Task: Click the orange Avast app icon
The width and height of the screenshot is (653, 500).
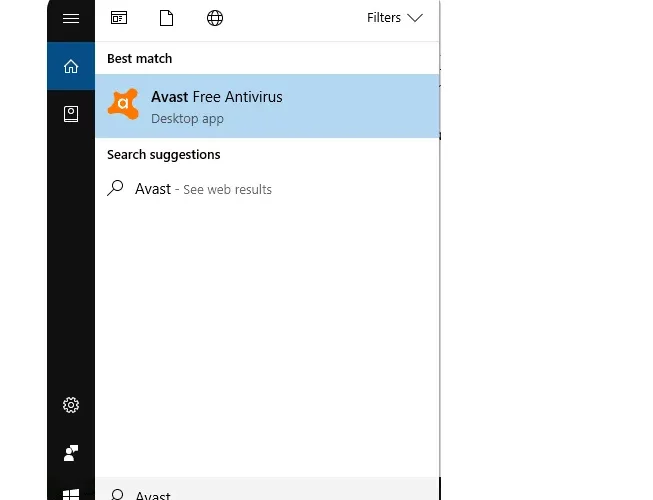Action: [123, 104]
